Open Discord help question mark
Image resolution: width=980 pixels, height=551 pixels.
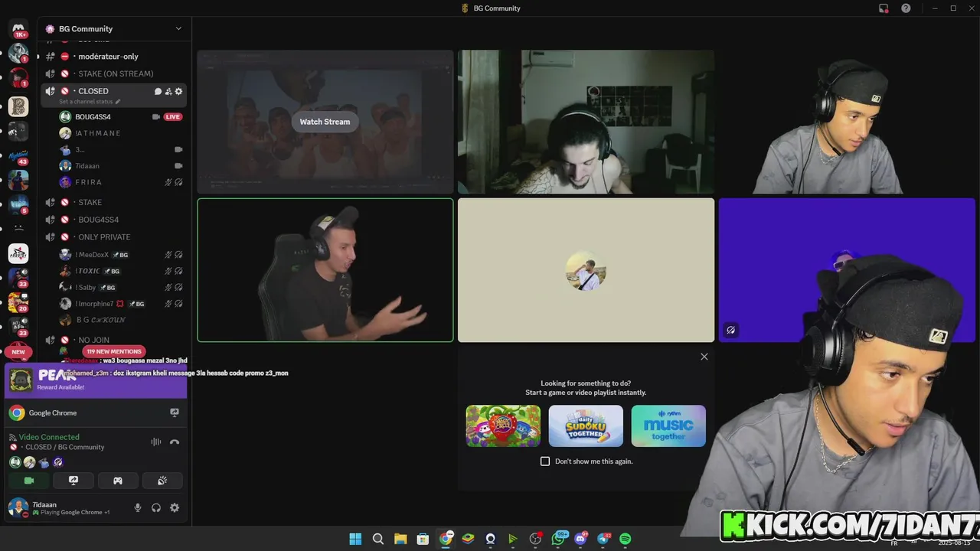point(906,8)
